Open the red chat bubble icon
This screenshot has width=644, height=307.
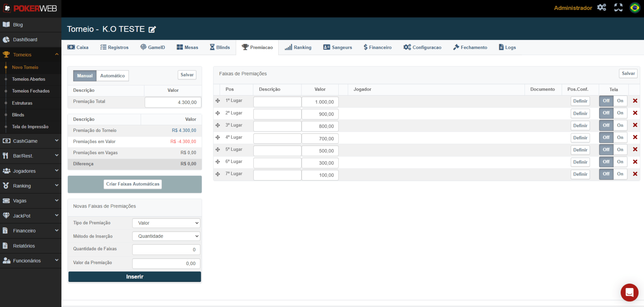pyautogui.click(x=629, y=292)
